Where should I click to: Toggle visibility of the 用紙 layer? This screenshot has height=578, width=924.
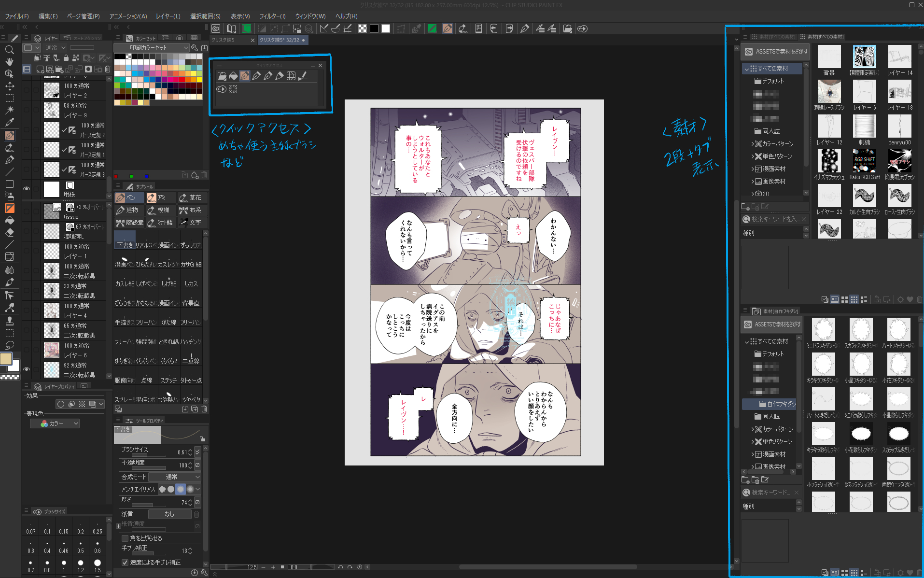tap(27, 189)
